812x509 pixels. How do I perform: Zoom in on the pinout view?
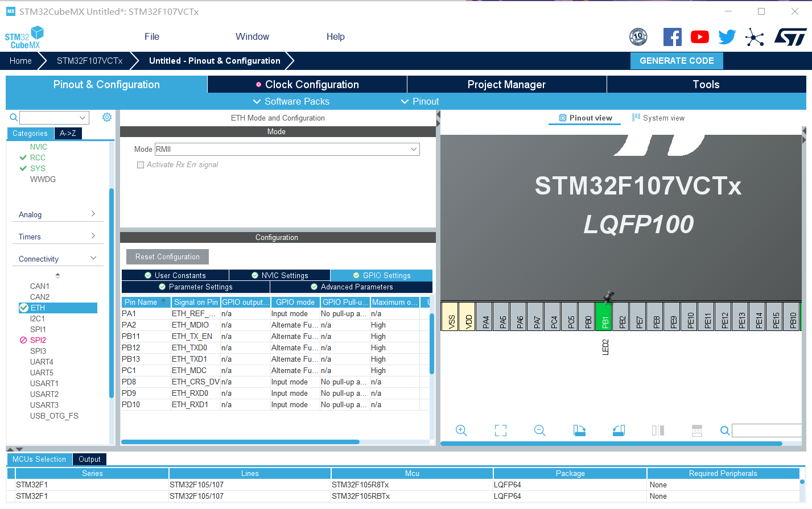coord(461,431)
